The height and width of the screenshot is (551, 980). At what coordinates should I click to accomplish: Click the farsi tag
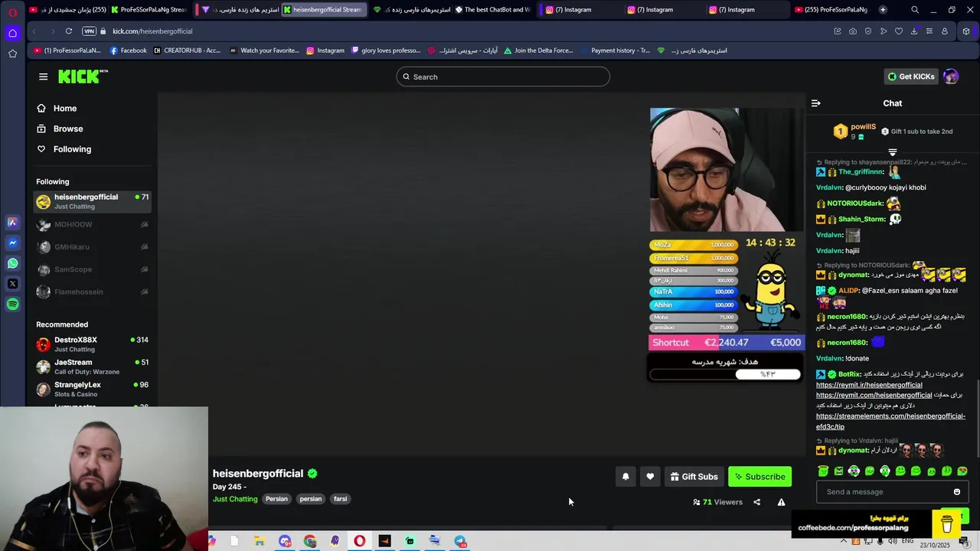pyautogui.click(x=340, y=499)
